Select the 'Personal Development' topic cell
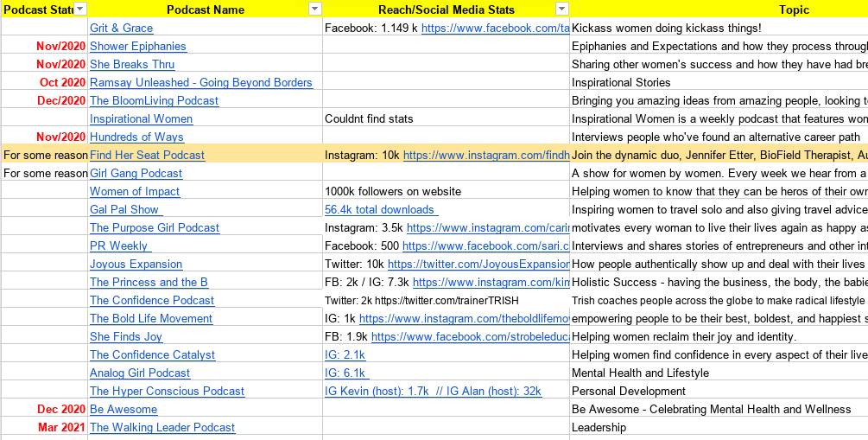Image resolution: width=868 pixels, height=440 pixels. point(719,392)
